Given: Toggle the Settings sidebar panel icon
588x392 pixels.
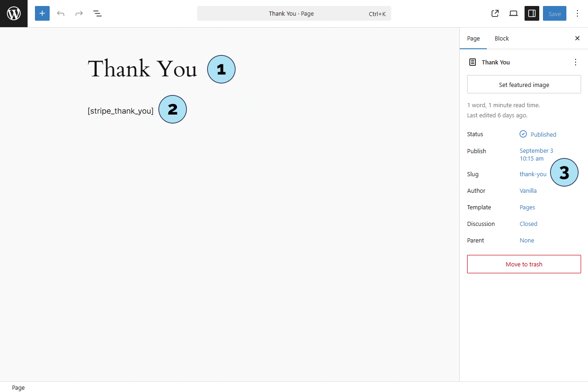Looking at the screenshot, I should click(532, 14).
